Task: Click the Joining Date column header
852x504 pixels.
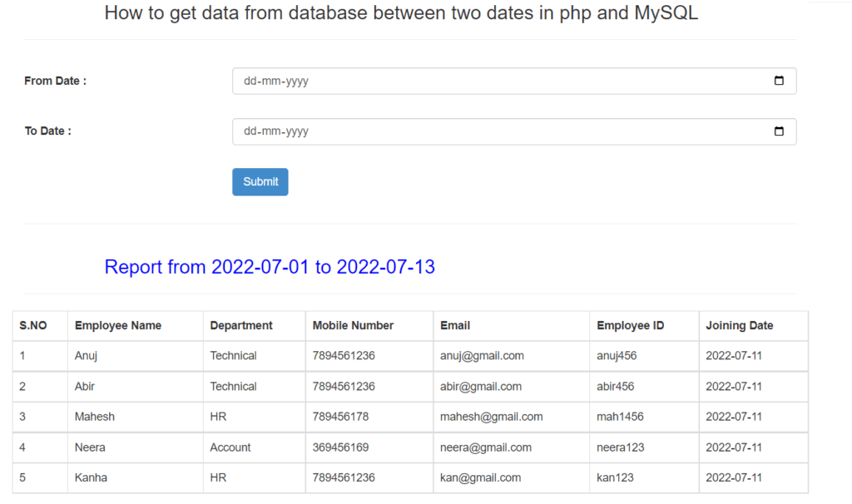Action: pos(739,325)
